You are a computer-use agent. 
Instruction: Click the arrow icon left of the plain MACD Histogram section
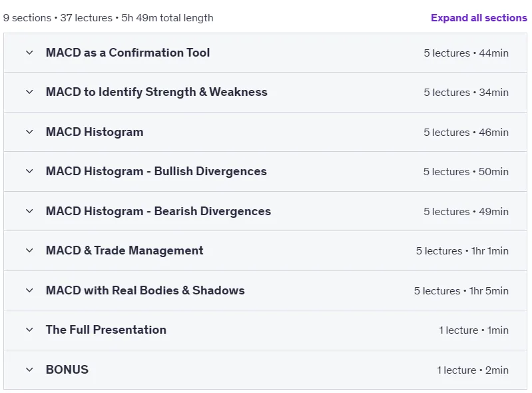pos(29,132)
